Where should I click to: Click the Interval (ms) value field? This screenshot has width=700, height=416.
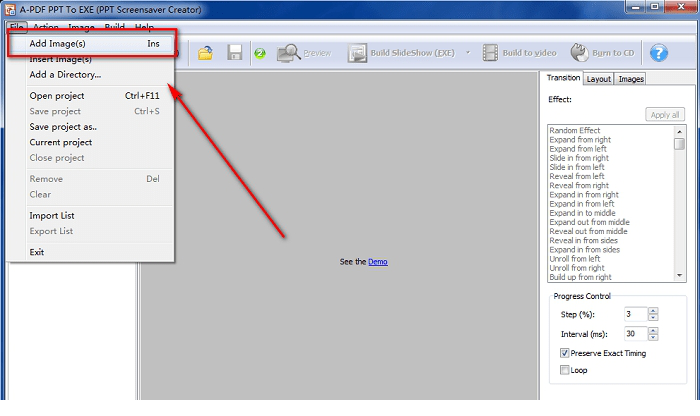pos(636,334)
